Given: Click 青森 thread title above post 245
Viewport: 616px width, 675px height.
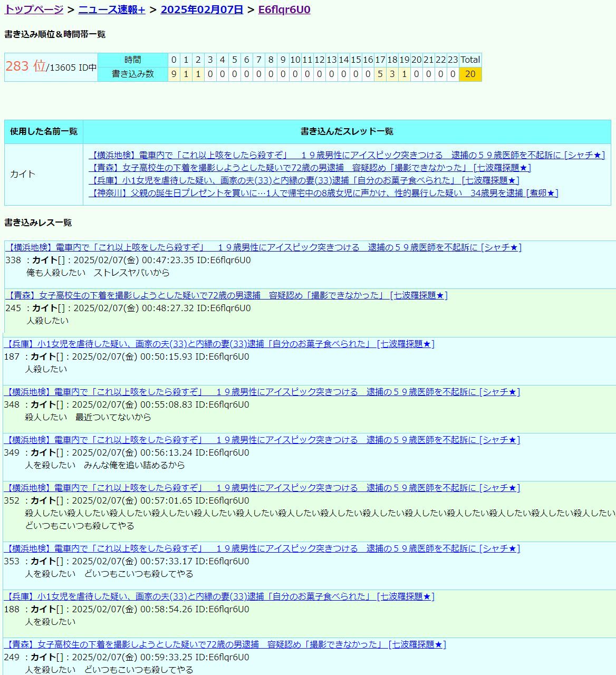Looking at the screenshot, I should click(x=226, y=295).
